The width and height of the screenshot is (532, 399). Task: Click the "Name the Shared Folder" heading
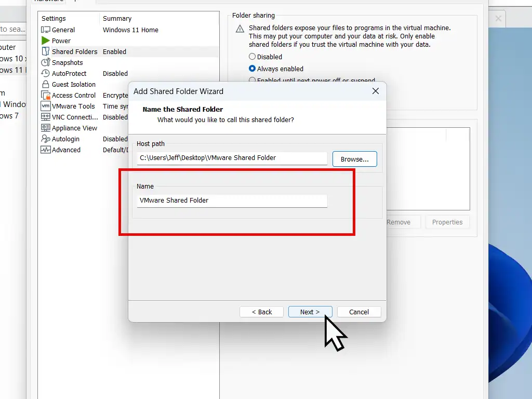pyautogui.click(x=183, y=109)
